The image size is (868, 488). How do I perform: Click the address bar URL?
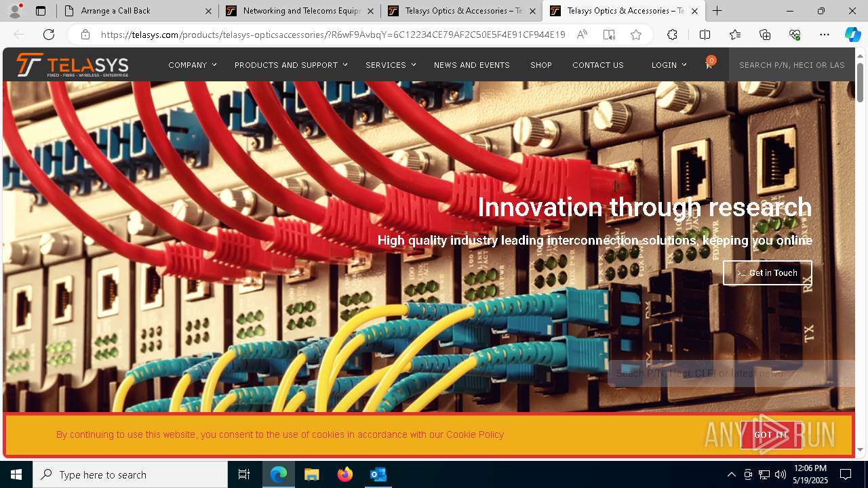pyautogui.click(x=333, y=35)
